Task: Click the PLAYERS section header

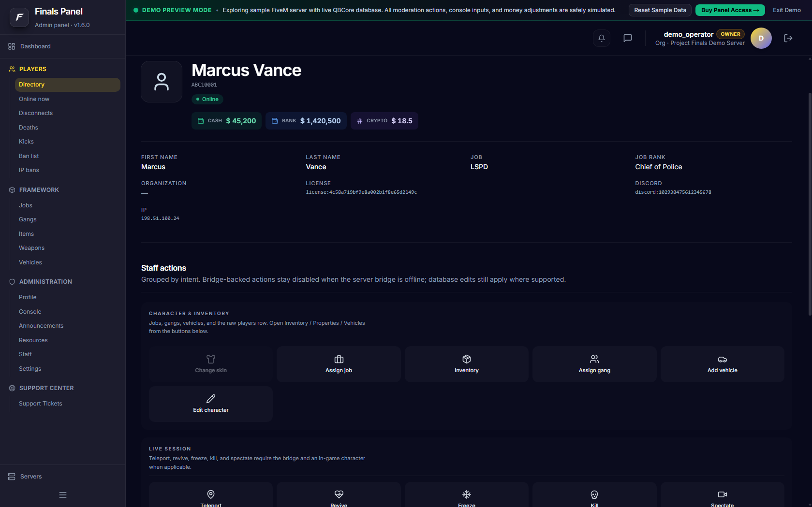Action: pyautogui.click(x=33, y=69)
